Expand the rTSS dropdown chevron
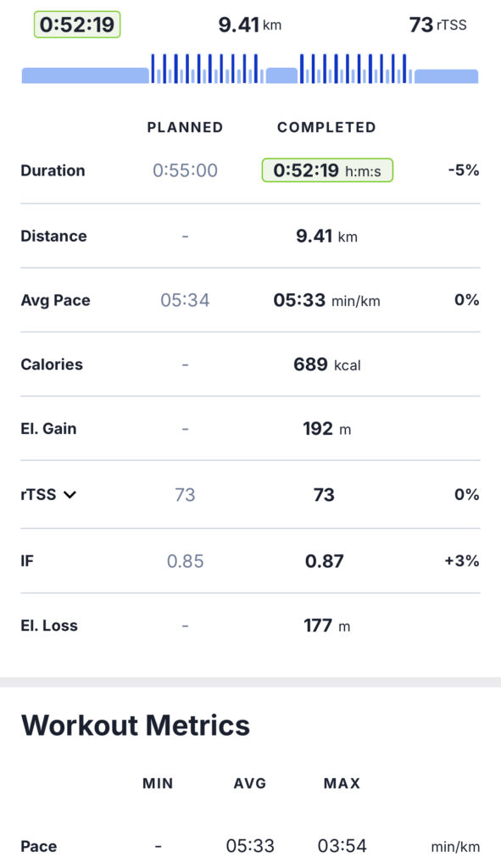 70,494
